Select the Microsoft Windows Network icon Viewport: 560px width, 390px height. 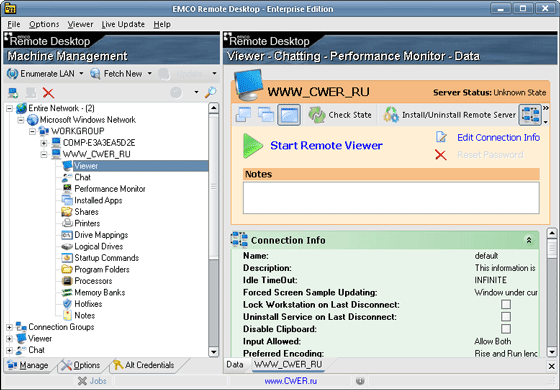32,120
